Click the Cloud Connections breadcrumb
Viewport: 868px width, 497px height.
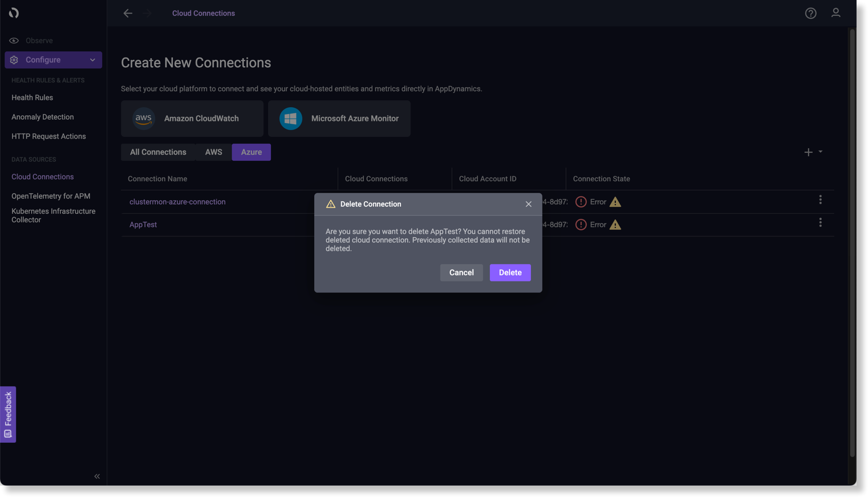(204, 13)
